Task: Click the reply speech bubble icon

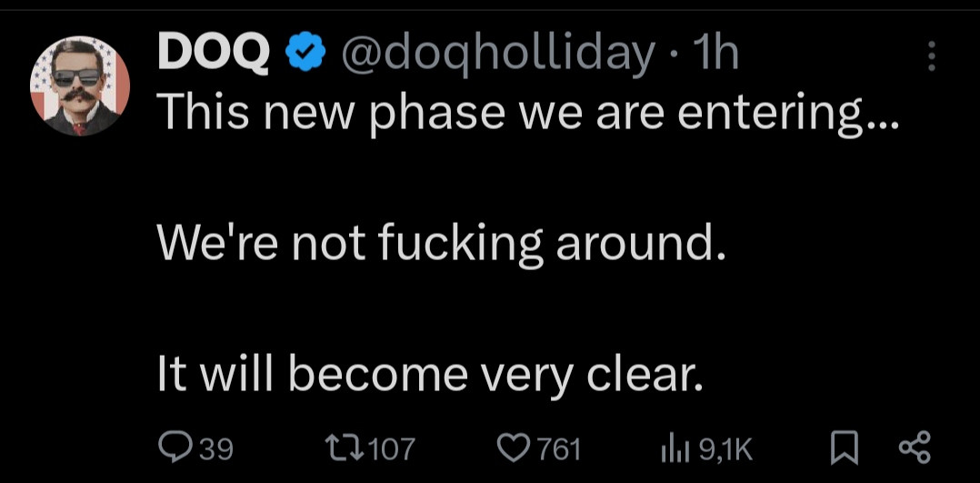Action: click(x=172, y=447)
